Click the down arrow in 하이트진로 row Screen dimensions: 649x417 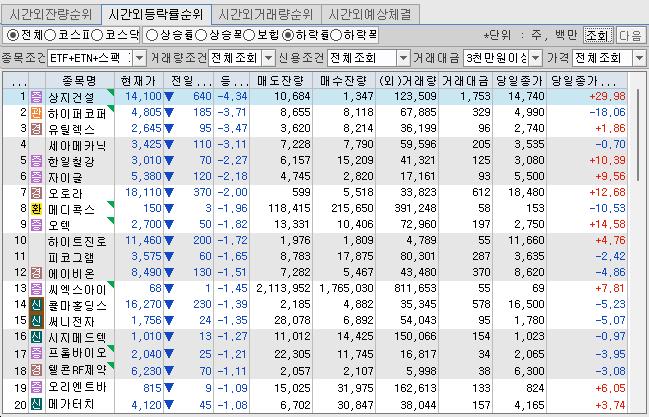tap(169, 241)
